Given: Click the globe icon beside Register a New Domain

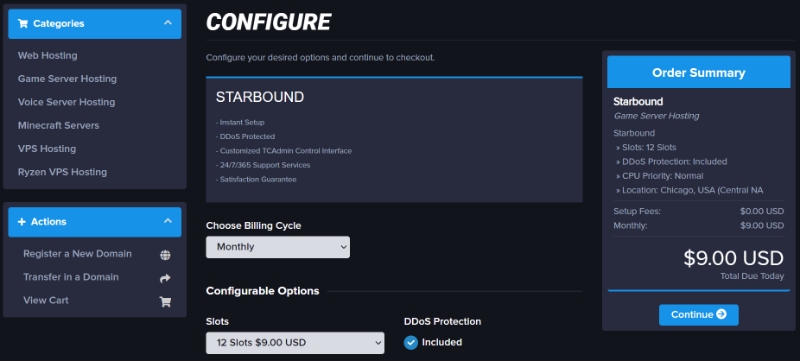Looking at the screenshot, I should click(165, 255).
